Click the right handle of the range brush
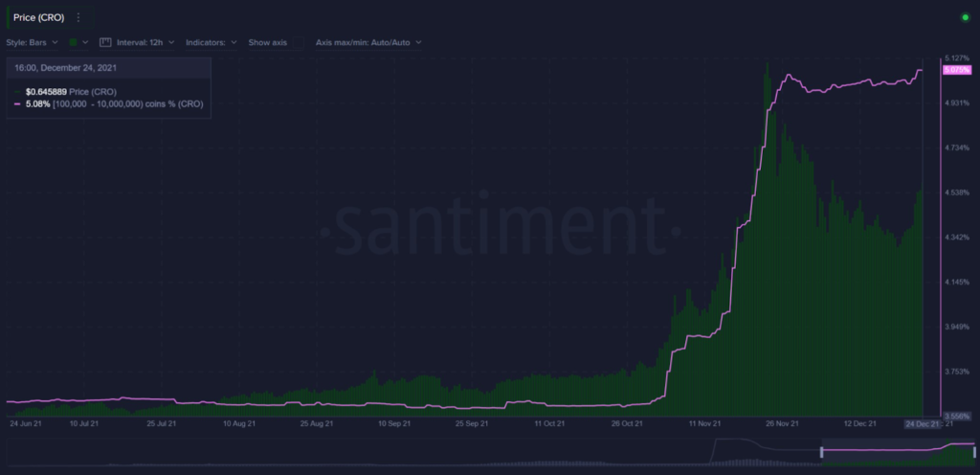Screen dimensions: 980x475 tap(973, 451)
